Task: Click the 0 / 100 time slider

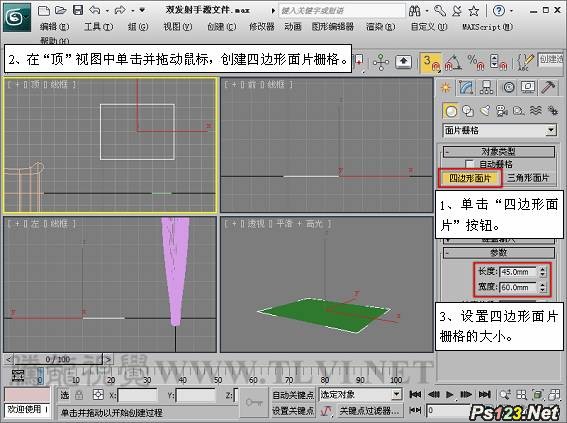Action: pyautogui.click(x=57, y=359)
